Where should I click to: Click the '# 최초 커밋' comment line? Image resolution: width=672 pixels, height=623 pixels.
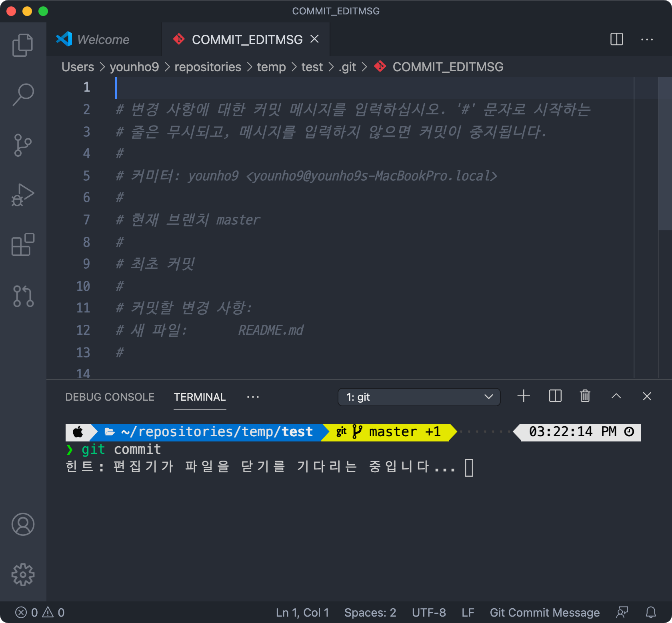(156, 264)
